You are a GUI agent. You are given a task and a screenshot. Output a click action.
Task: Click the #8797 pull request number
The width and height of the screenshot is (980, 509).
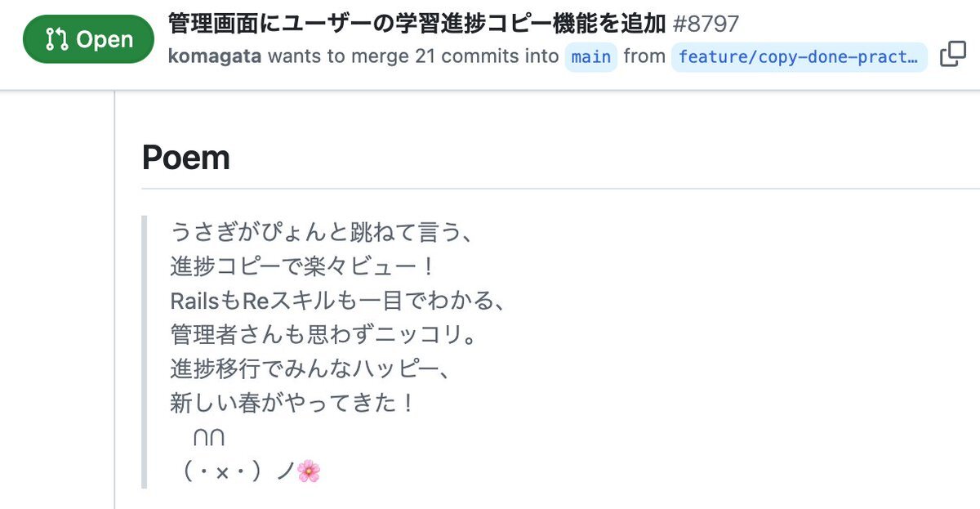pyautogui.click(x=706, y=23)
